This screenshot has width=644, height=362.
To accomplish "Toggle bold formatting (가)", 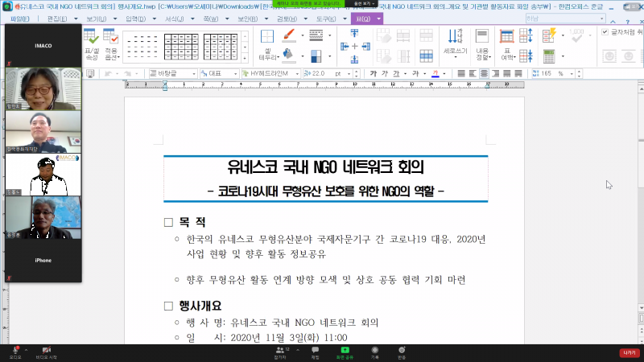I will pos(374,73).
